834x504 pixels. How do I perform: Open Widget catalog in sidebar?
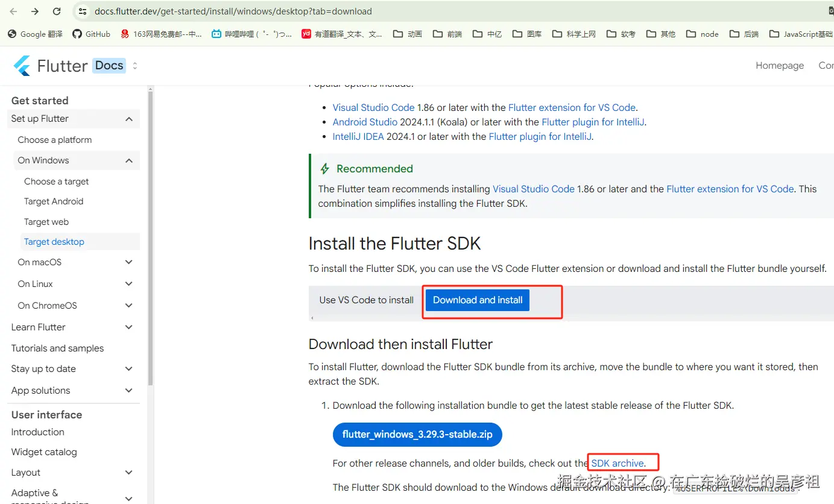44,452
